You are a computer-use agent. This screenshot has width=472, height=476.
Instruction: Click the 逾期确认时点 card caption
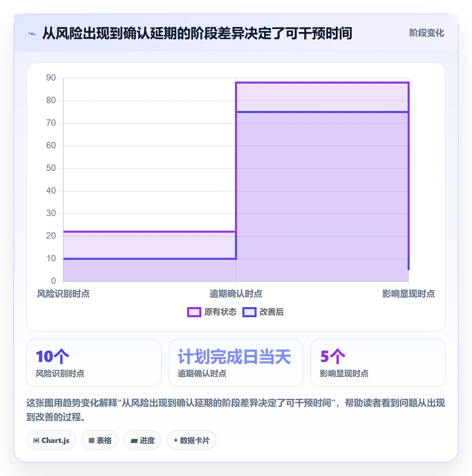click(202, 374)
